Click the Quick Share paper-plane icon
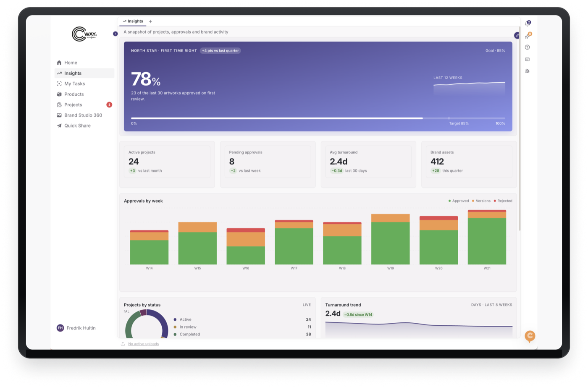The width and height of the screenshot is (588, 387). click(x=59, y=126)
